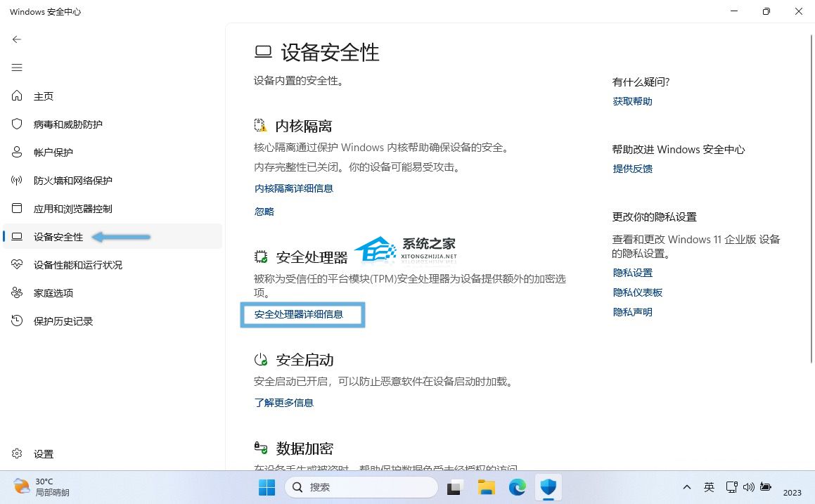This screenshot has height=504, width=815.
Task: Switch to the 主页 page
Action: (x=43, y=96)
